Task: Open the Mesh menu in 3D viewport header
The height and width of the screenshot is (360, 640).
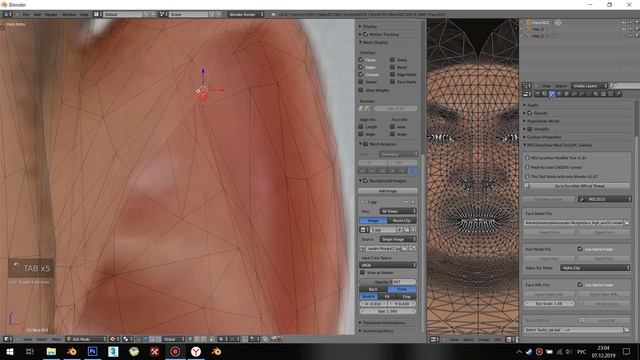Action: pos(56,339)
